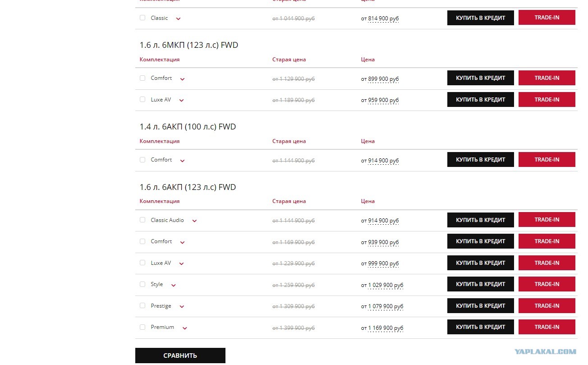Click КУПИТЬ В КРЕДИТ for the Style trim
This screenshot has height=365, width=588.
click(x=481, y=284)
